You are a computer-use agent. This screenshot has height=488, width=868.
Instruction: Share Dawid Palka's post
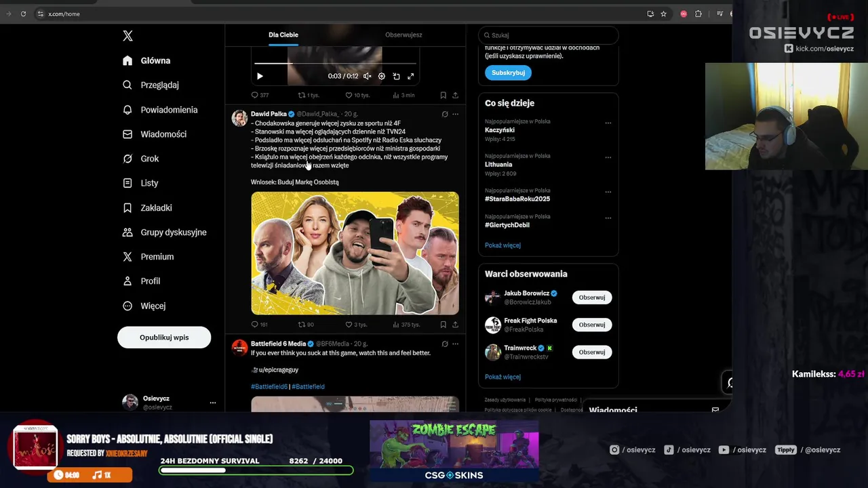click(455, 325)
